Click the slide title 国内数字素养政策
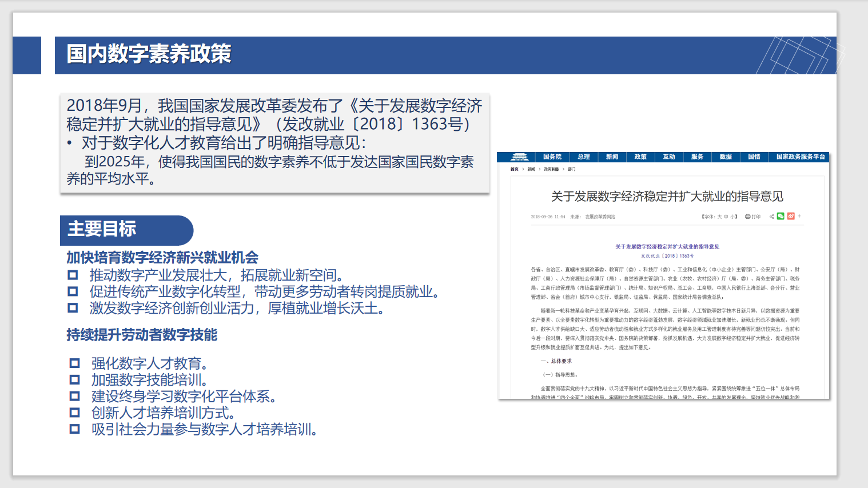 tap(149, 54)
